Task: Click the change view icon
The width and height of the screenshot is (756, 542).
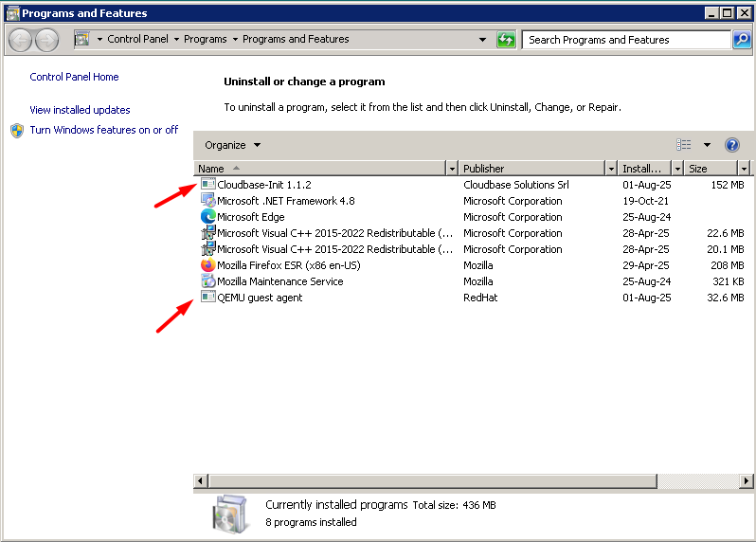Action: [684, 145]
